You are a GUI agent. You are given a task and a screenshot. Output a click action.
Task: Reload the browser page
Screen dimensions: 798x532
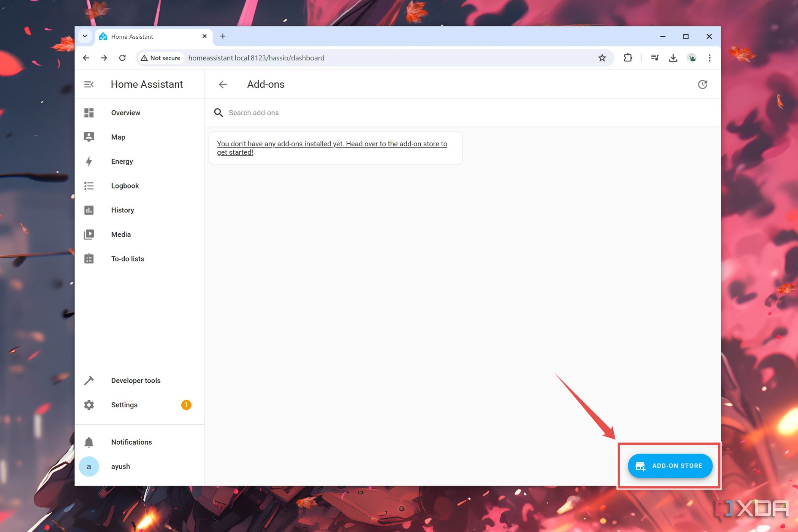coord(122,58)
